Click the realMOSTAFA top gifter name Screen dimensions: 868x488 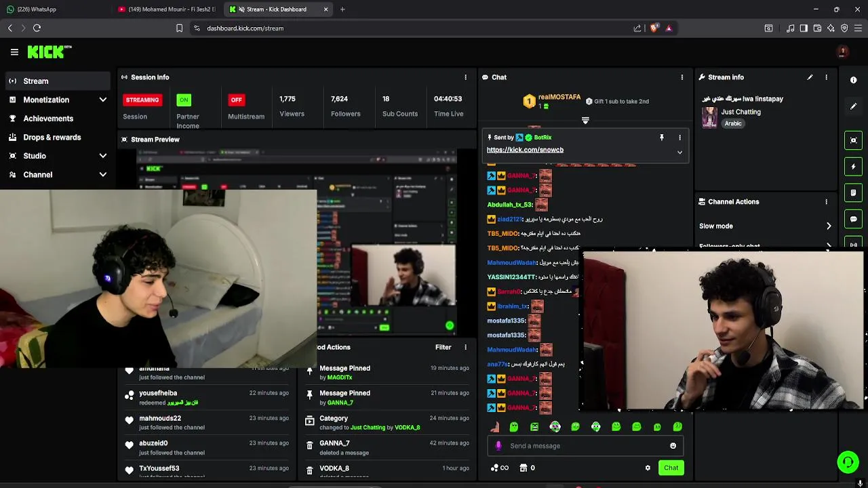point(559,98)
